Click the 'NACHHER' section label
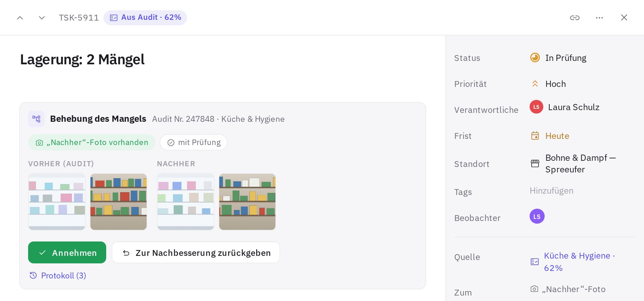 coord(176,164)
